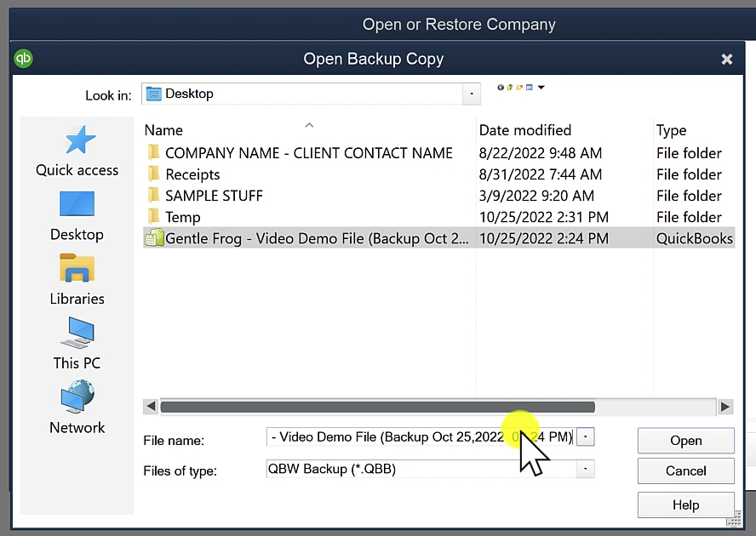Click the date 10/25/2022 2:31 PM

coord(544,217)
